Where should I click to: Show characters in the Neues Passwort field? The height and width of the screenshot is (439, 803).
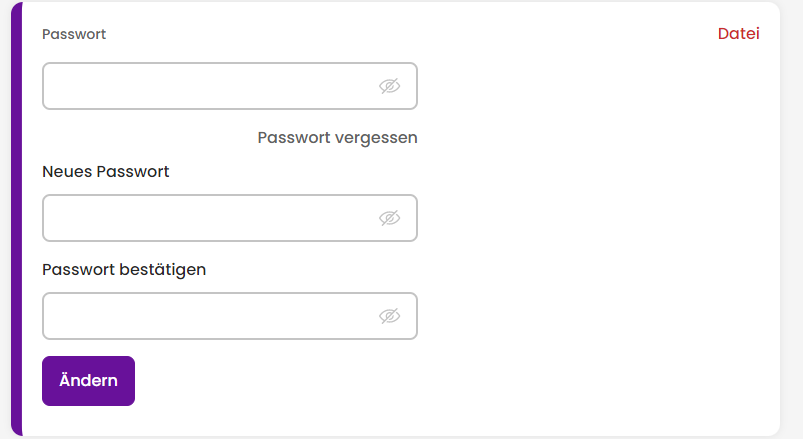pyautogui.click(x=389, y=218)
